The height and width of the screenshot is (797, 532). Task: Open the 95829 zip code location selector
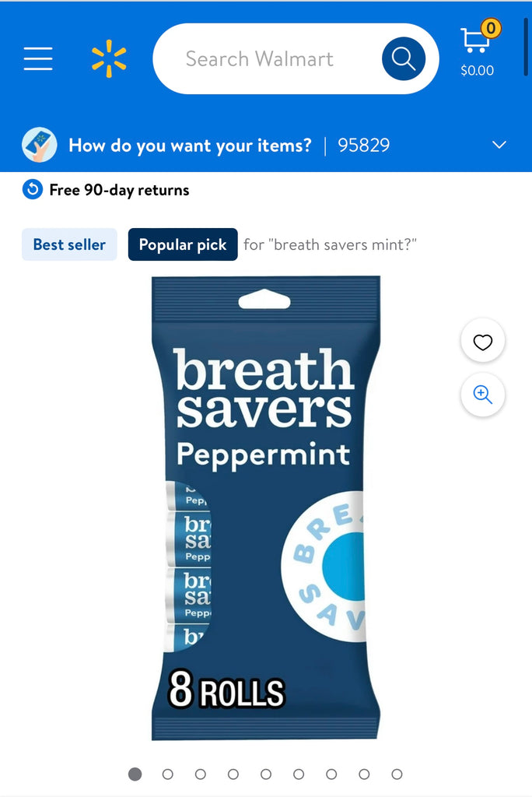click(x=364, y=146)
